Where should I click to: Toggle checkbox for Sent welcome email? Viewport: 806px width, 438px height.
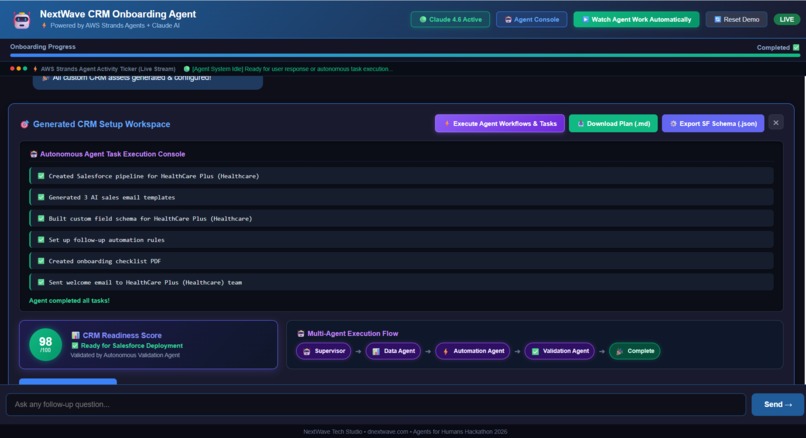click(41, 282)
